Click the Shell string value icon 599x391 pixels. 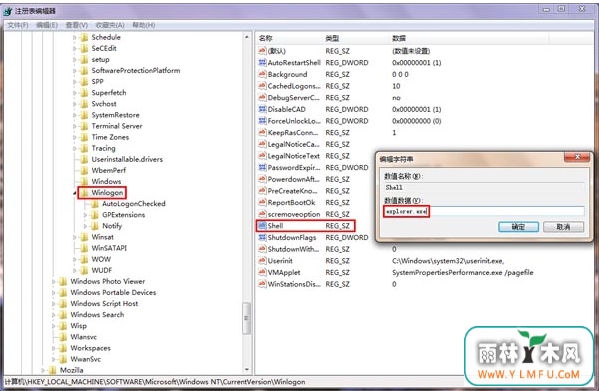pos(262,226)
